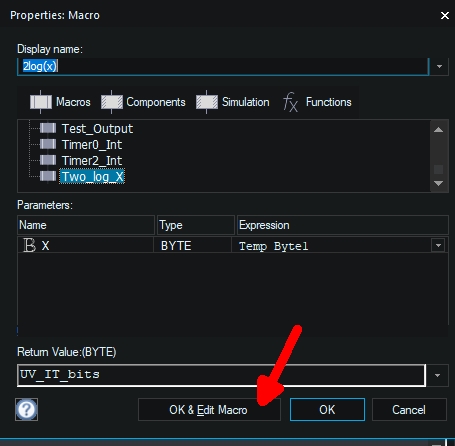Click the Cancel button

pyautogui.click(x=409, y=410)
